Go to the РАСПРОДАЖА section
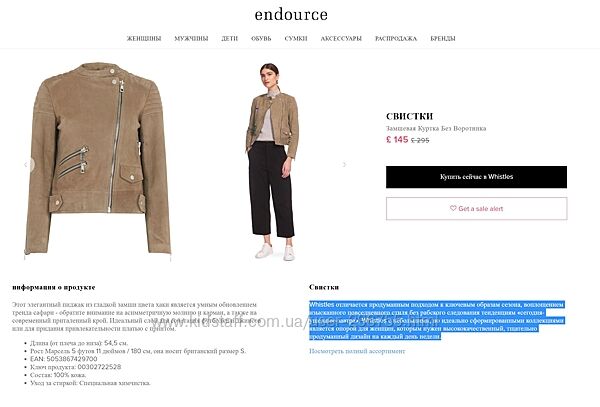Image resolution: width=600 pixels, height=407 pixels. click(x=396, y=38)
